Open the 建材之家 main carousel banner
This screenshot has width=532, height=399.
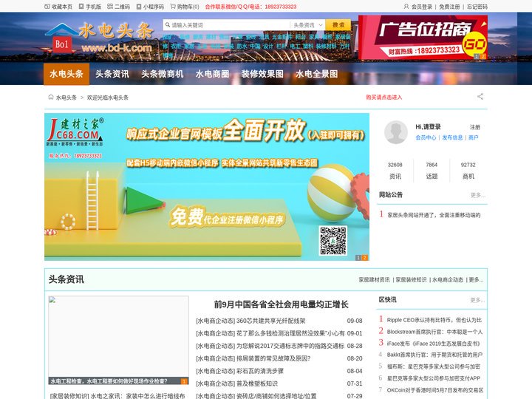tap(207, 187)
